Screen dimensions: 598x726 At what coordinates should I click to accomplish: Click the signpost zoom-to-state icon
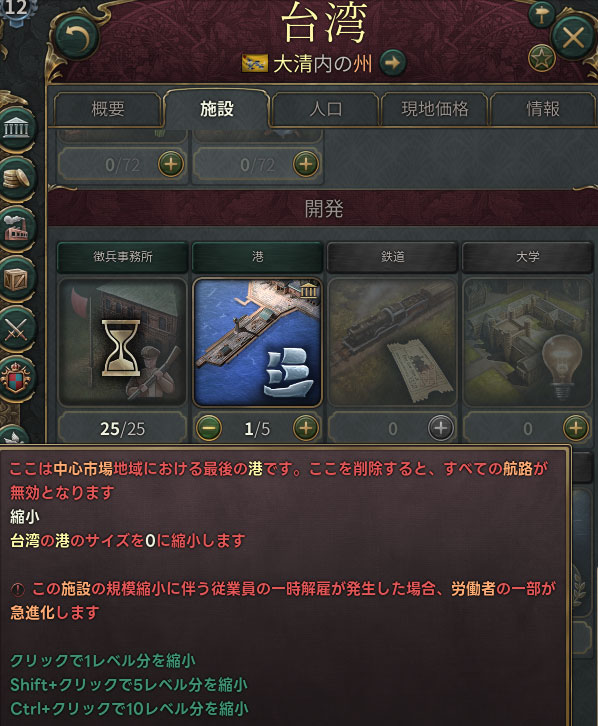pos(542,15)
